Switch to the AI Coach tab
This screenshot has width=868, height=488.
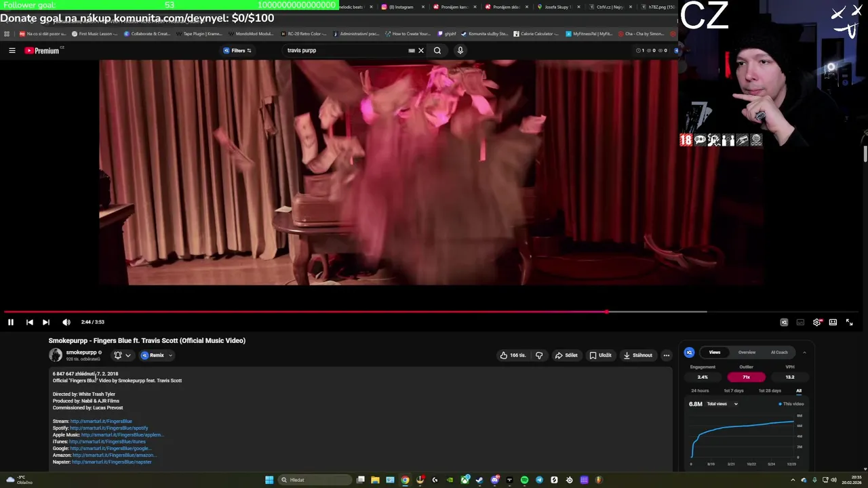[x=779, y=352]
